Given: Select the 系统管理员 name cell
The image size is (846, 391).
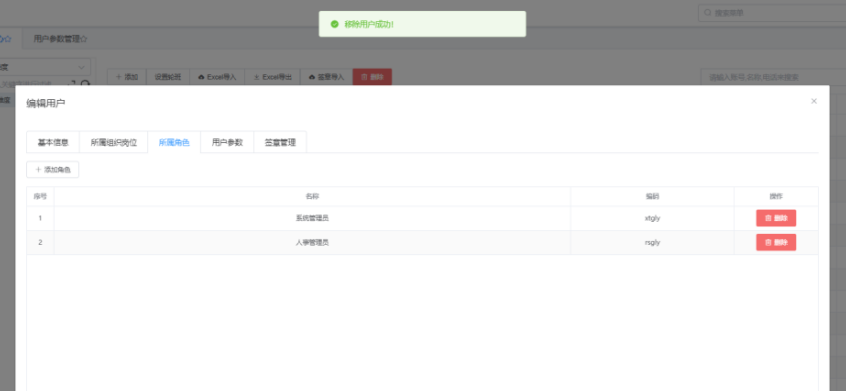Looking at the screenshot, I should [x=312, y=218].
